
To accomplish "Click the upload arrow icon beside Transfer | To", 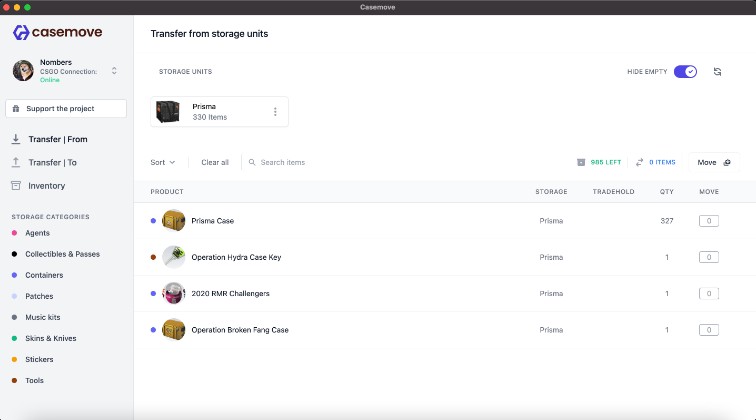I will tap(16, 163).
